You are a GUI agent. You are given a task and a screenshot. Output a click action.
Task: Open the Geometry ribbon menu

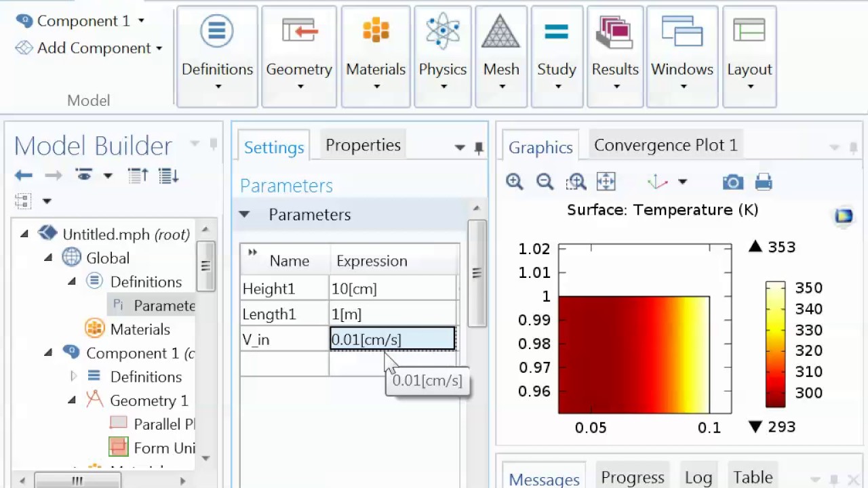299,56
